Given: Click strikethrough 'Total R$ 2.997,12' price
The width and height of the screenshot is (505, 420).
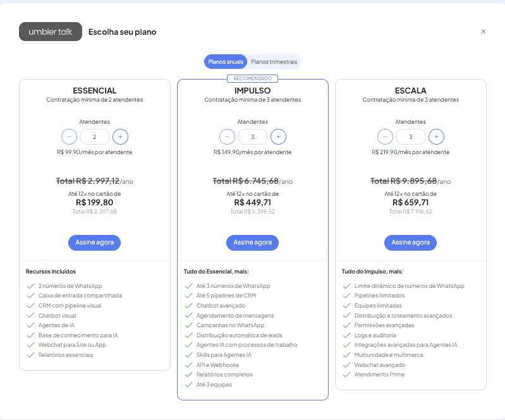Looking at the screenshot, I should pos(88,181).
